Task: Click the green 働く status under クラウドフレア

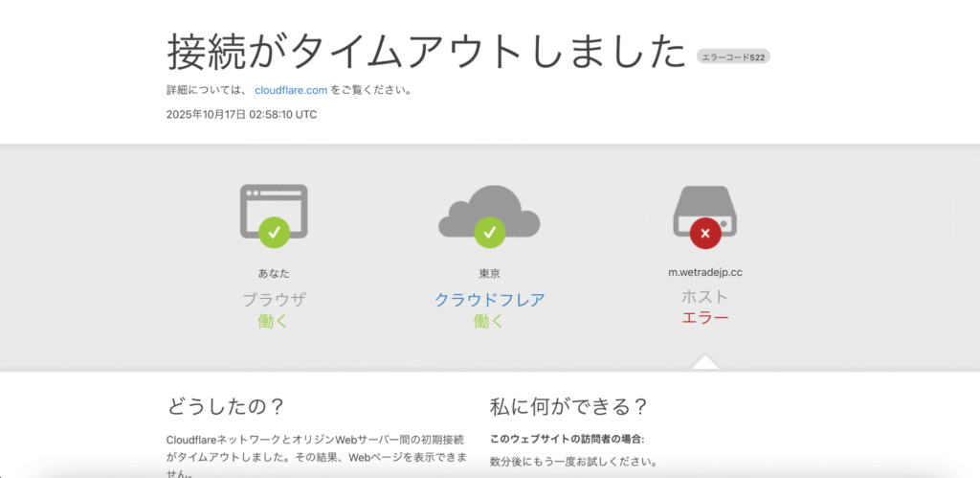Action: 489,322
